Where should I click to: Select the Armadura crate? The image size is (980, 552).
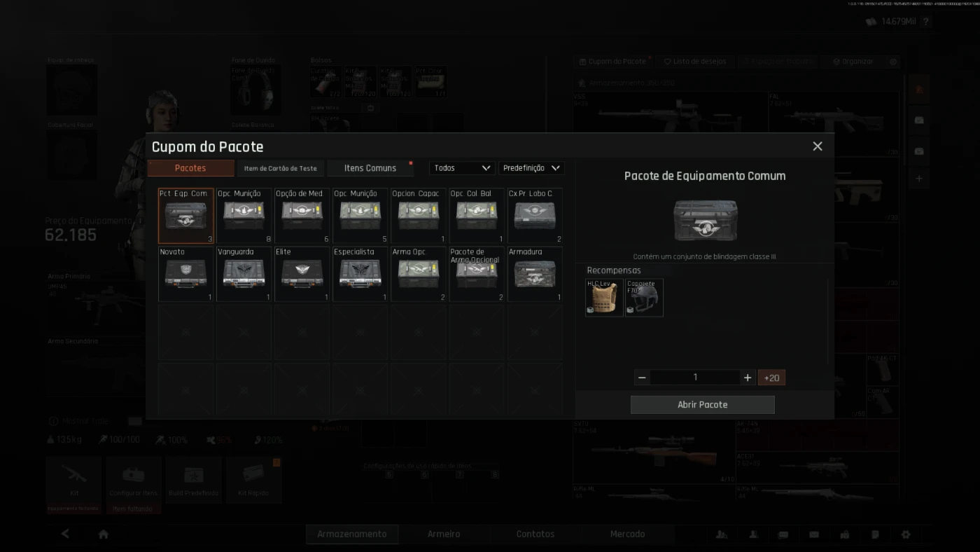(x=535, y=274)
